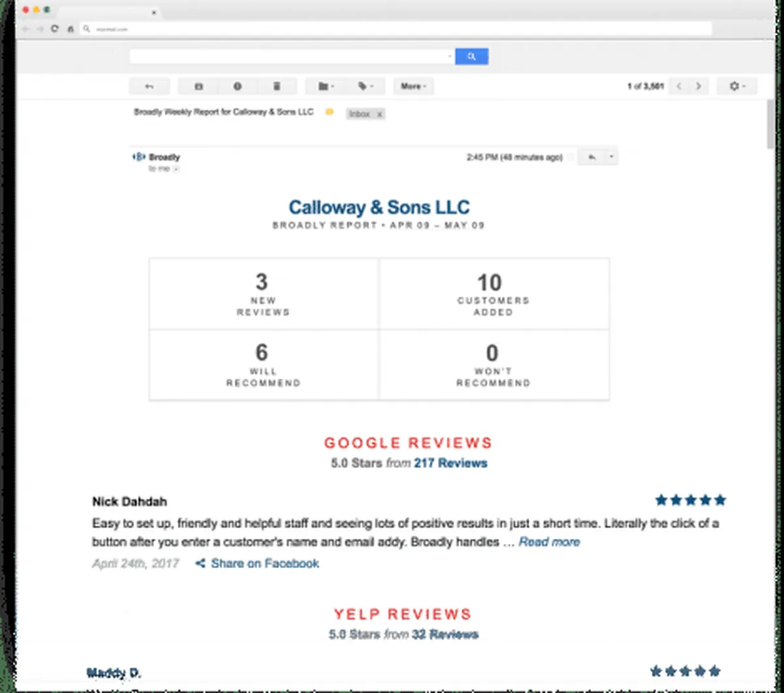Image resolution: width=784 pixels, height=693 pixels.
Task: Click the email subject line text
Action: coord(224,112)
